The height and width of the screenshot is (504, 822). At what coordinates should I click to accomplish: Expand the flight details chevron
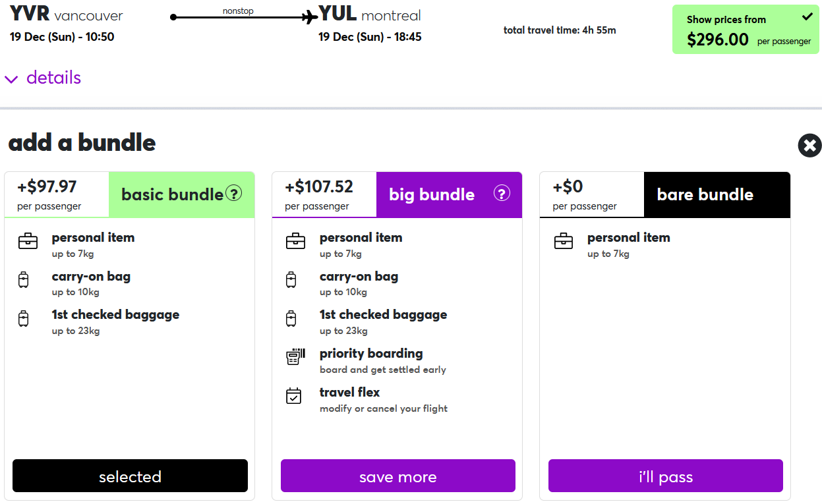[11, 80]
